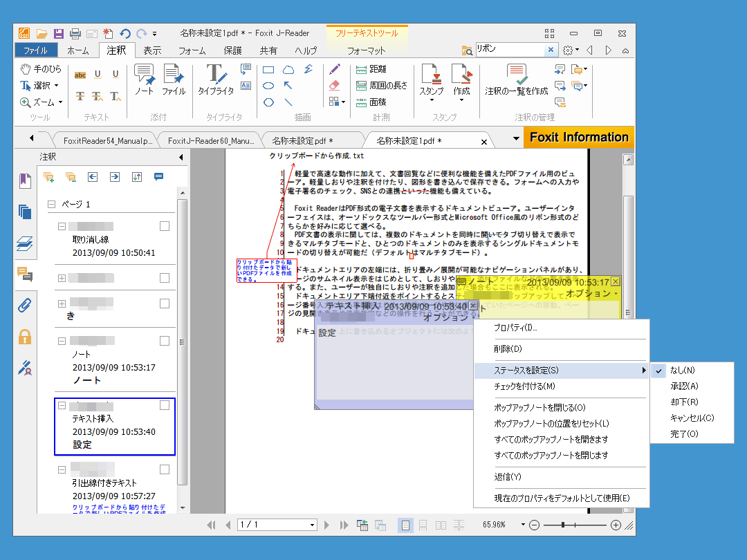Click the ribbon search input field
Screen dimensions: 747x560
click(510, 50)
